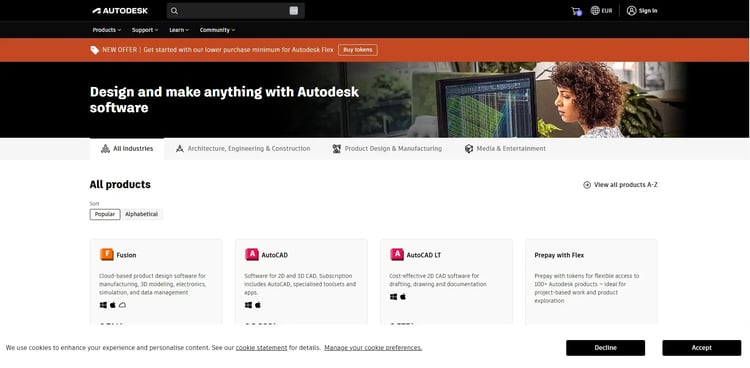Switch to All Industries tab
The width and height of the screenshot is (750, 368).
127,149
